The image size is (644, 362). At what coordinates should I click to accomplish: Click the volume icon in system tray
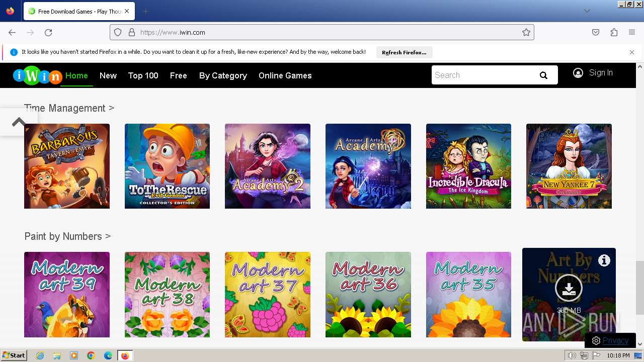pos(572,355)
